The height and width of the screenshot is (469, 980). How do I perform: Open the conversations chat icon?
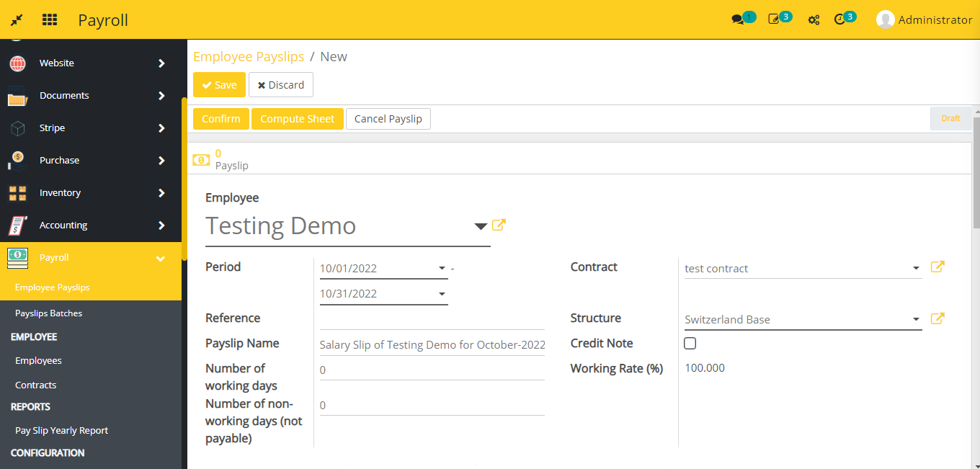tap(737, 19)
